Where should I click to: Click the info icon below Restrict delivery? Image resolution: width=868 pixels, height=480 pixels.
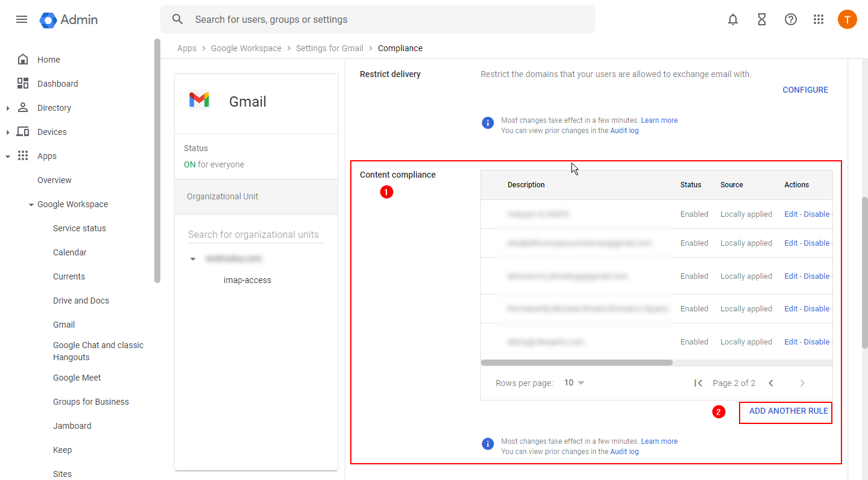[488, 122]
